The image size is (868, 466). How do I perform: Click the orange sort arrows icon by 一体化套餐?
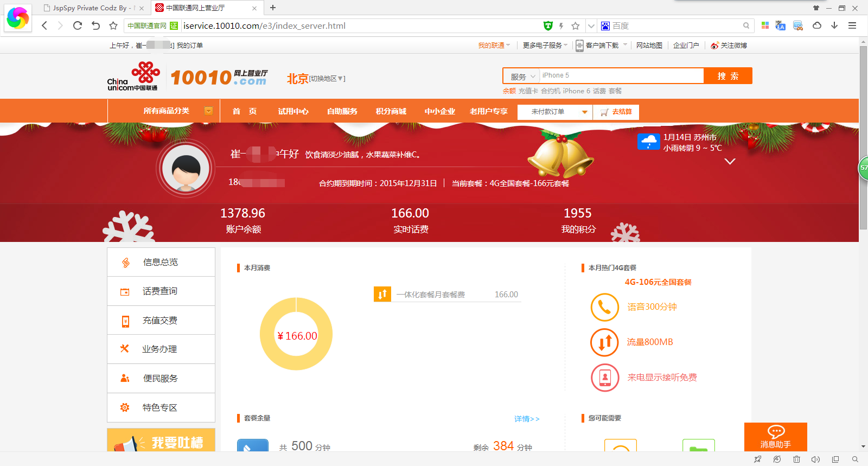382,294
